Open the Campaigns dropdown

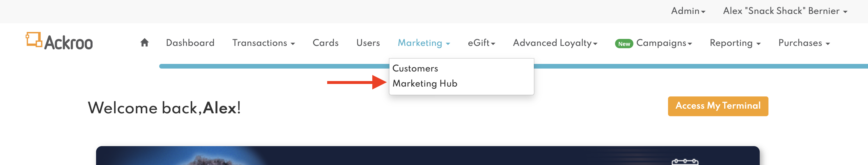click(663, 43)
